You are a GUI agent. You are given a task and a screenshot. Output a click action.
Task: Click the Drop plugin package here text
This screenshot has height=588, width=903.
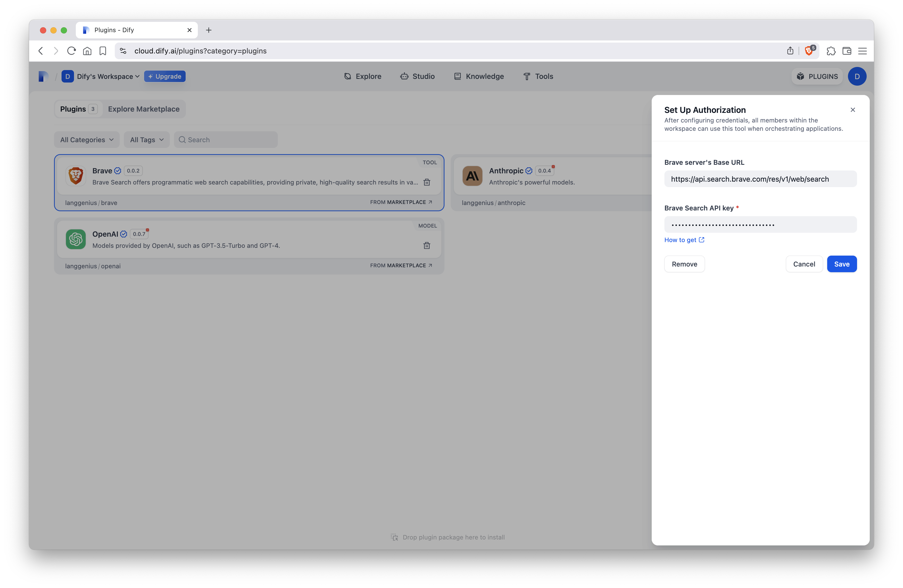pyautogui.click(x=453, y=537)
